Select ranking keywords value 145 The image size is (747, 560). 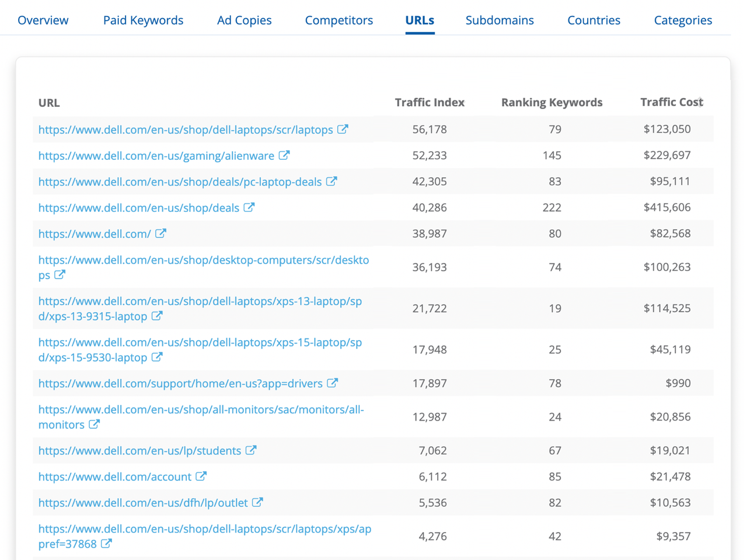[551, 155]
